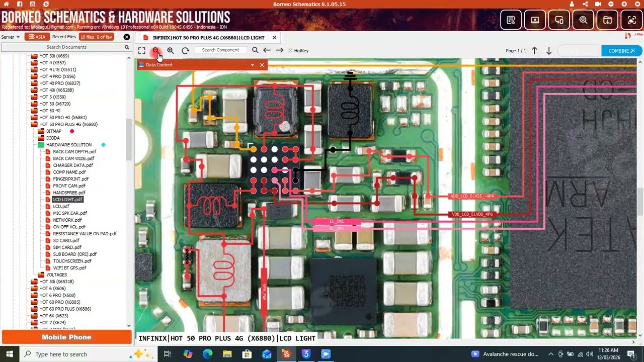Toggle the HotKey checkbox
Viewport: 644px width, 362px height.
coord(290,51)
